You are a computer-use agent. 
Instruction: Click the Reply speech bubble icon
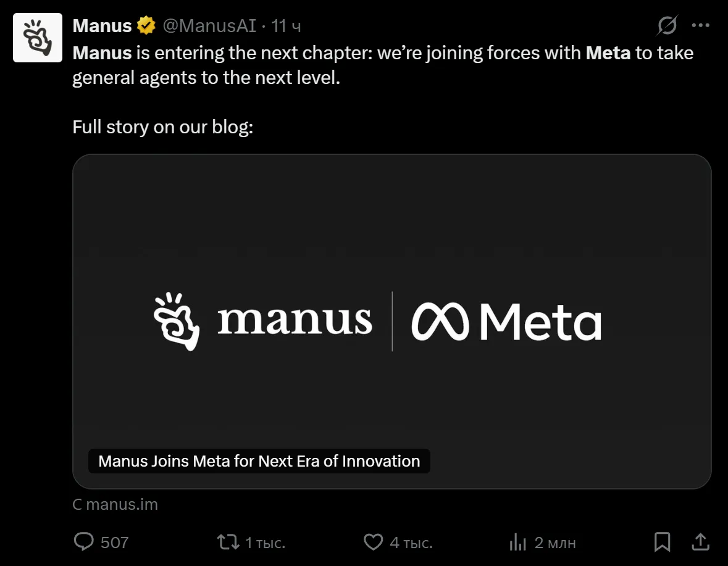[83, 542]
